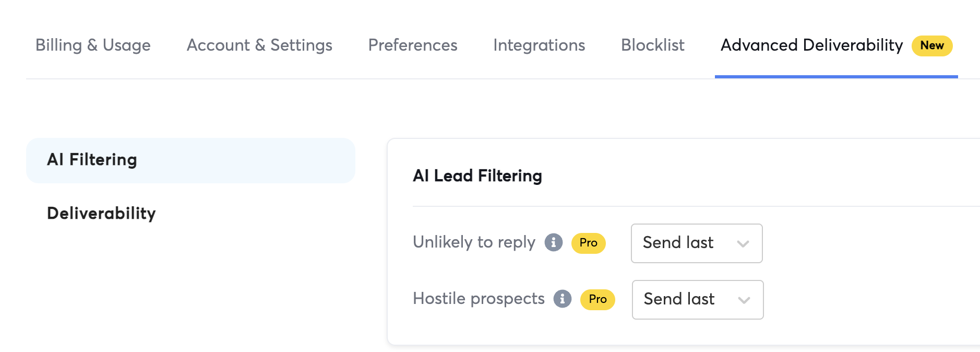This screenshot has width=980, height=352.
Task: Open the Integrations tab
Action: click(x=539, y=45)
